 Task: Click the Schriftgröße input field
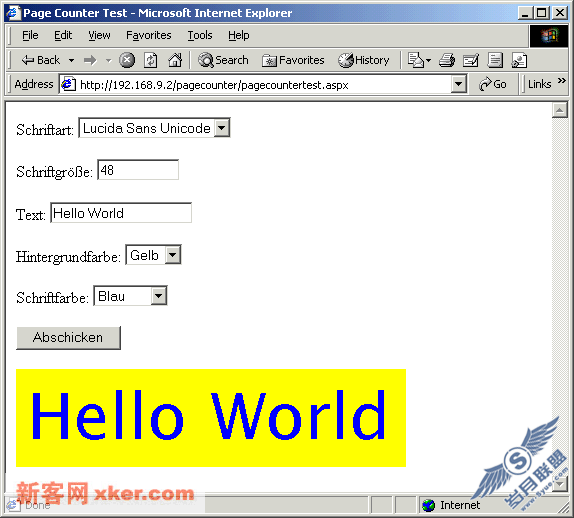pyautogui.click(x=138, y=170)
